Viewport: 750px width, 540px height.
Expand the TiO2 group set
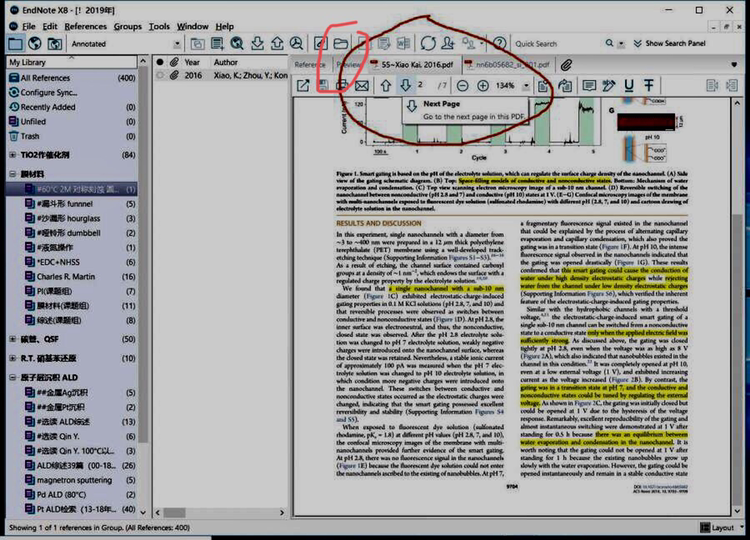click(12, 155)
